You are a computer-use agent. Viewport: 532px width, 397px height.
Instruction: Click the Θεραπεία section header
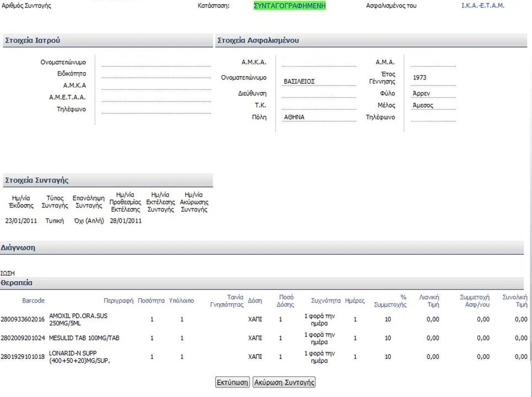[x=261, y=283]
